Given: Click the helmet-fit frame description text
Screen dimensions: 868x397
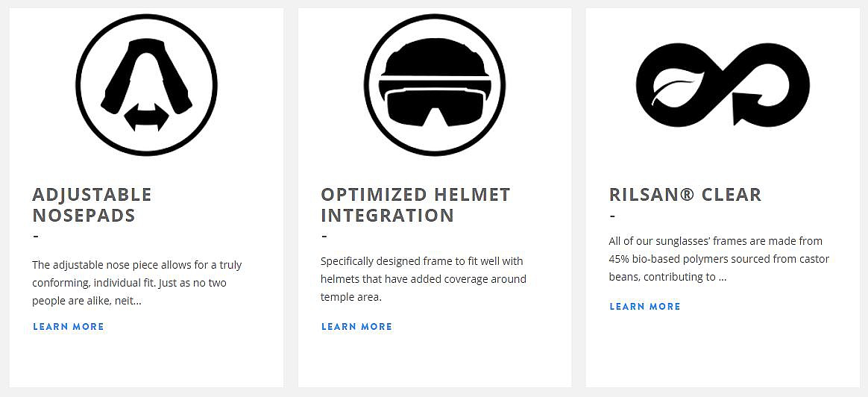Looking at the screenshot, I should pos(424,279).
